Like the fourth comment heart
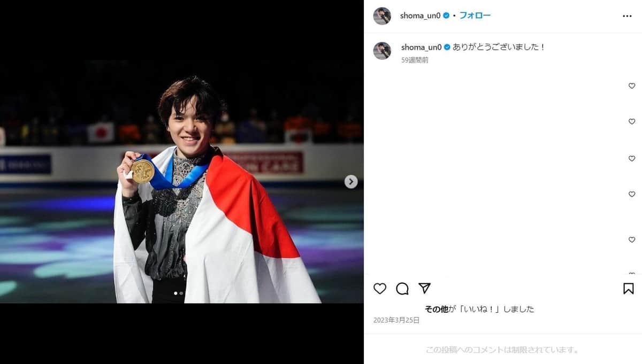The height and width of the screenshot is (364, 642). point(632,194)
